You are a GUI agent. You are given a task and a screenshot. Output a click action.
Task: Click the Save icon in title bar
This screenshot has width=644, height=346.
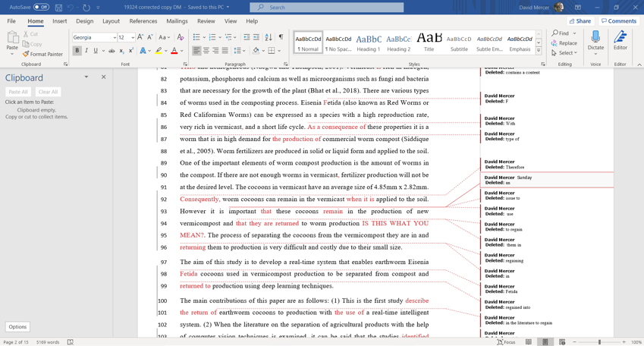tap(58, 8)
